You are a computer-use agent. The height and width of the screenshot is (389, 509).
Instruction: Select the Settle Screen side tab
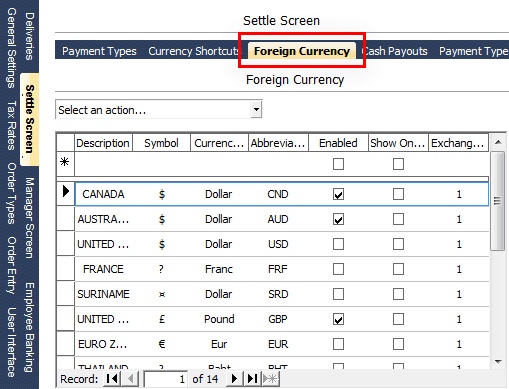tap(29, 119)
